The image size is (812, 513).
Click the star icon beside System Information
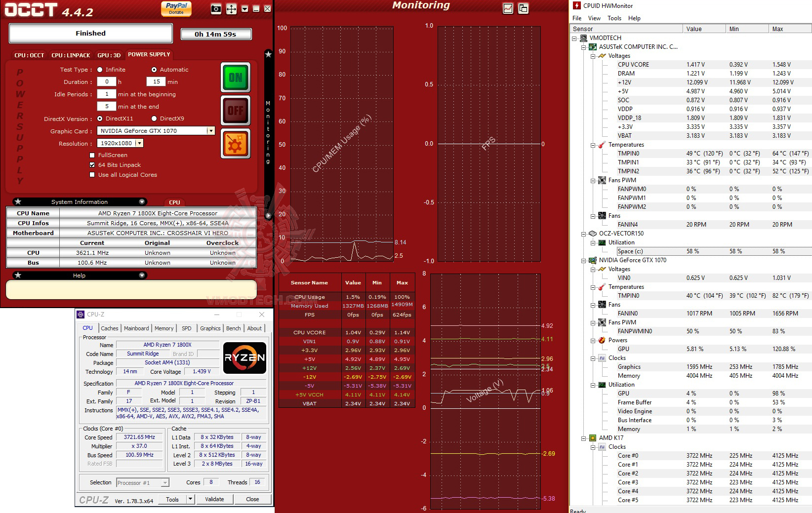pos(18,201)
